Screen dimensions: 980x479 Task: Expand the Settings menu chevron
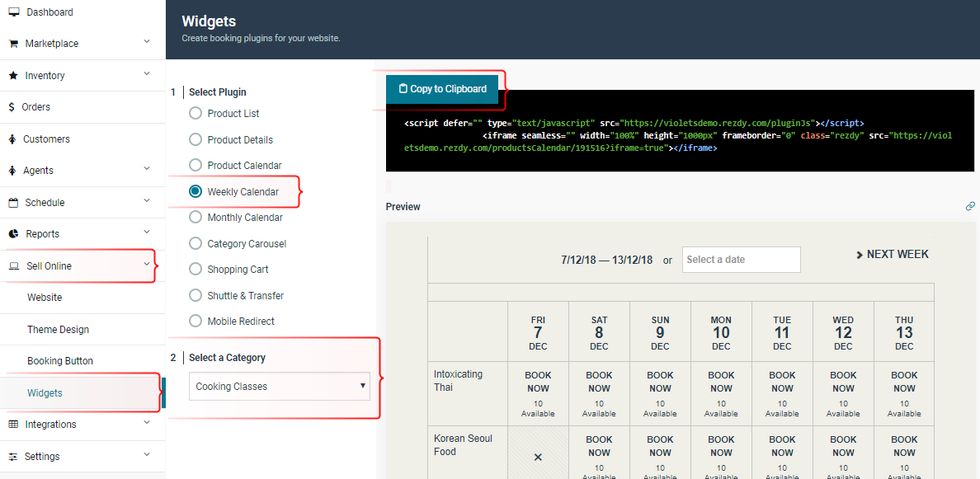tap(147, 455)
